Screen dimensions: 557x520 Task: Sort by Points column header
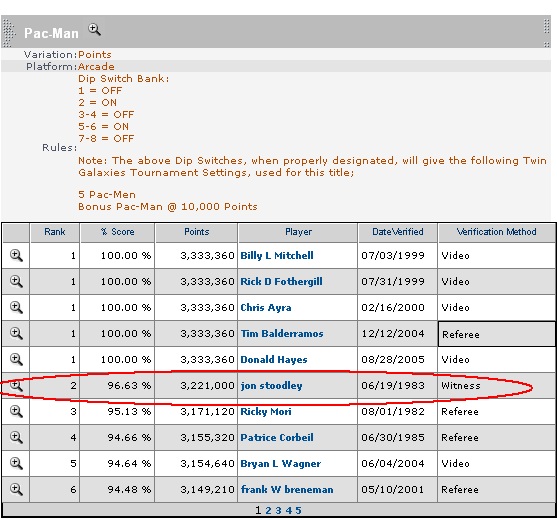(x=196, y=232)
